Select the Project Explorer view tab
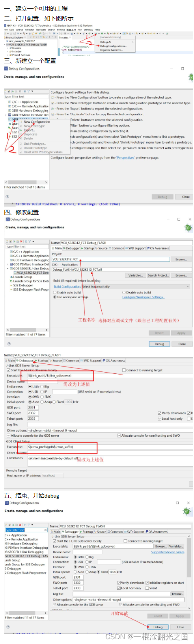Viewport: 194px width, 644px height. pos(14,38)
